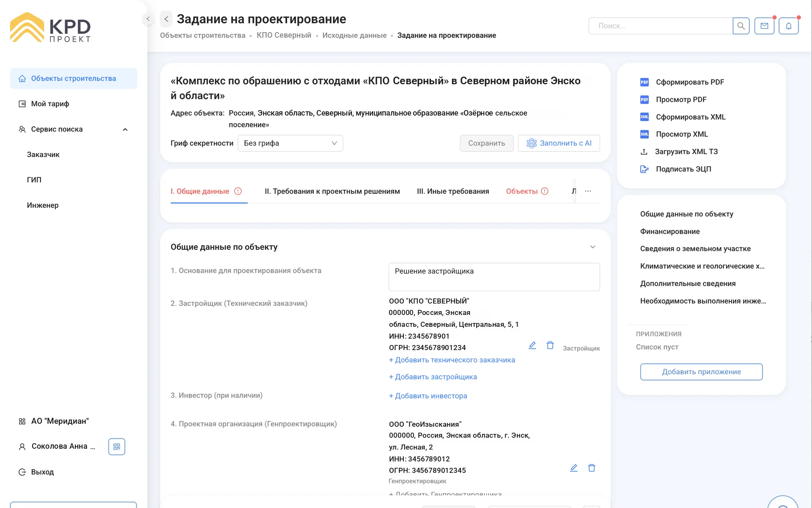Viewport: 812px width, 508px height.
Task: Open Просмотр PDF
Action: [x=673, y=99]
